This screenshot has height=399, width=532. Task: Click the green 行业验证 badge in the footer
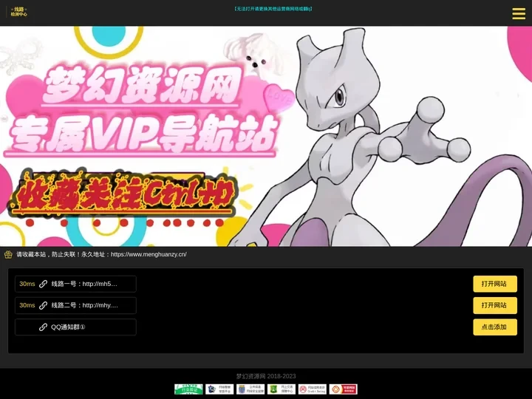188,389
